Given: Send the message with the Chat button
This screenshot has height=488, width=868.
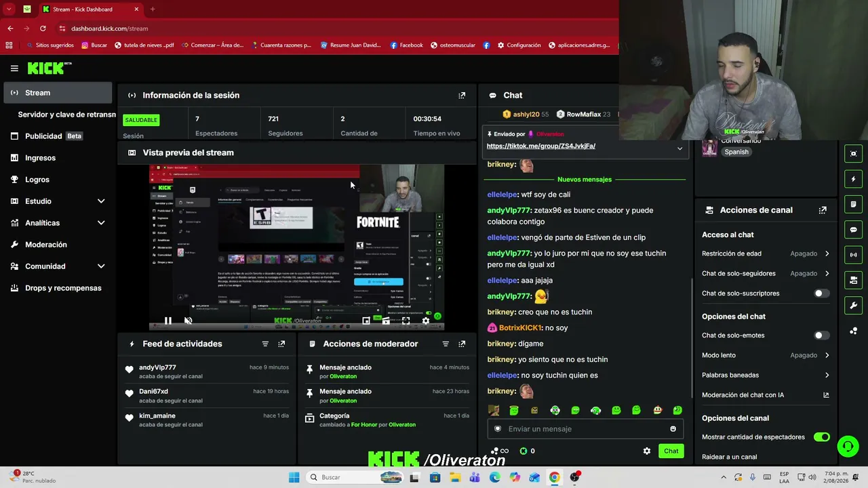Looking at the screenshot, I should 671,451.
